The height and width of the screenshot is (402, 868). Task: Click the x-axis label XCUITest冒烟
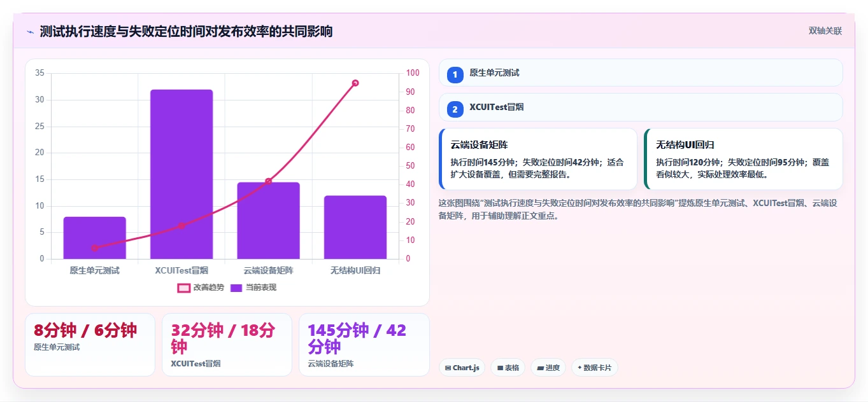pyautogui.click(x=181, y=270)
